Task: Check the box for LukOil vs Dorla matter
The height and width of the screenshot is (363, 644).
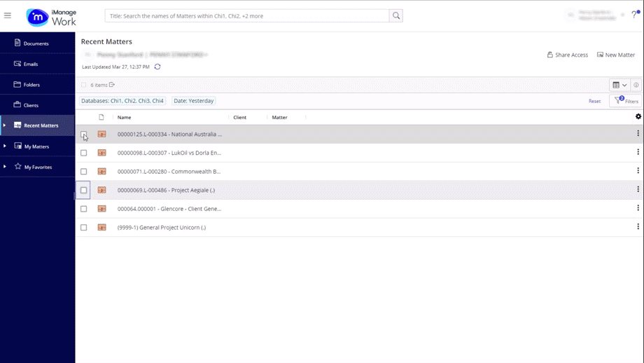Action: pyautogui.click(x=84, y=153)
